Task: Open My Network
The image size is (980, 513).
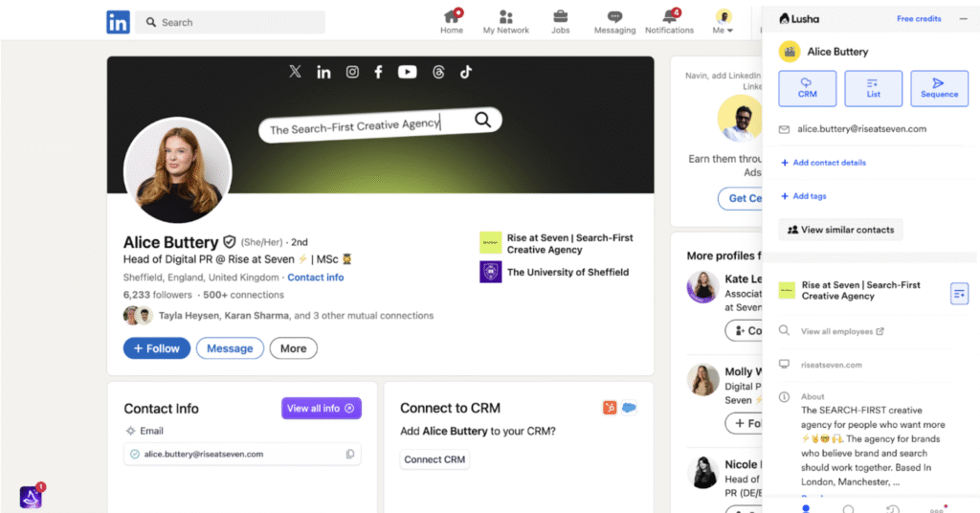Action: [505, 22]
